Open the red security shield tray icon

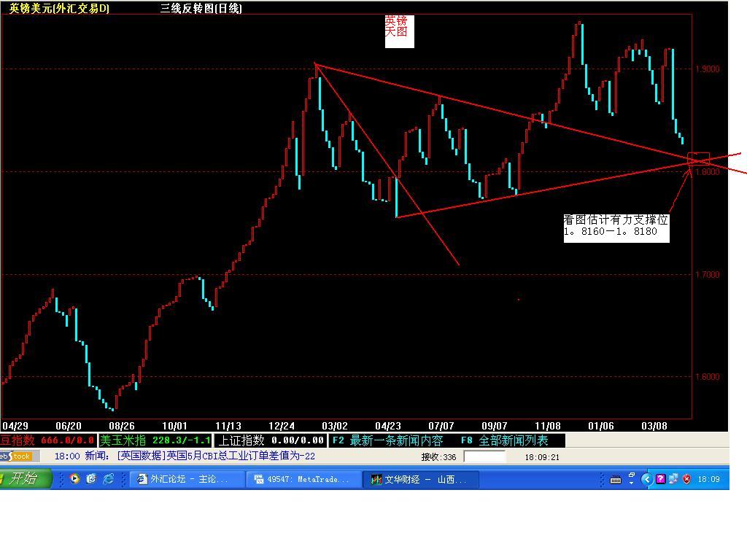686,479
